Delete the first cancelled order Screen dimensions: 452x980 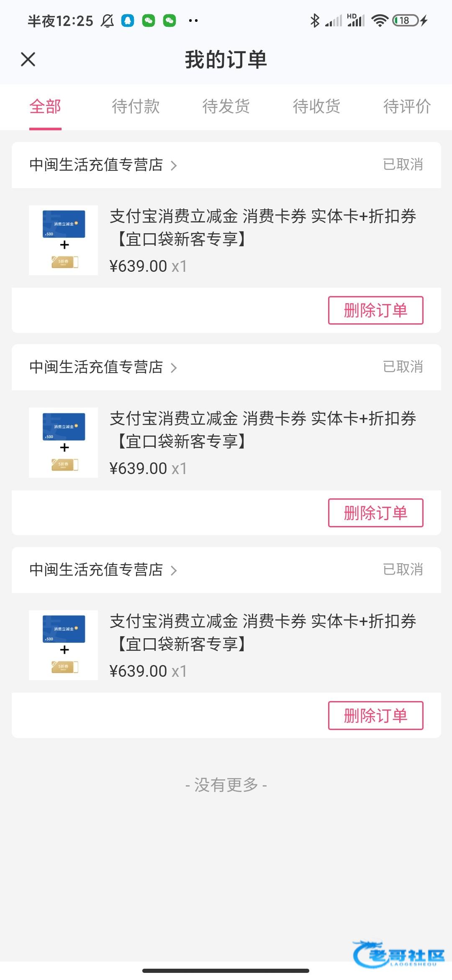375,310
